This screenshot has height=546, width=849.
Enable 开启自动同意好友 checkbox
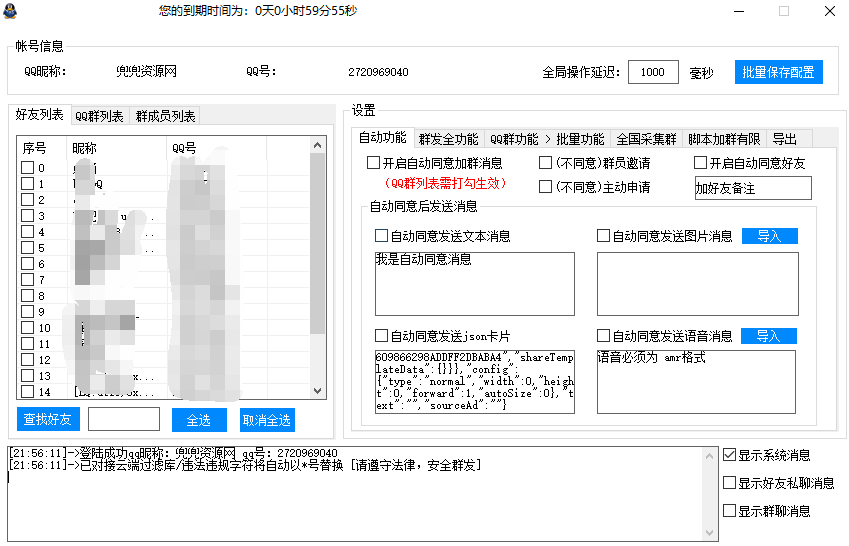click(x=700, y=162)
